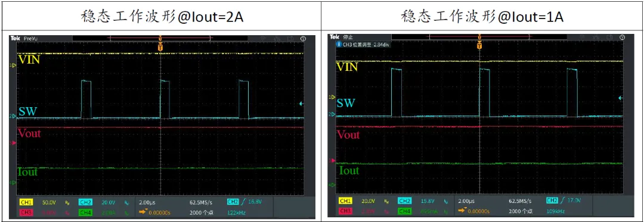Image resolution: width=644 pixels, height=222 pixels.
Task: Click the 17.0V trigger level readout
Action: (575, 201)
